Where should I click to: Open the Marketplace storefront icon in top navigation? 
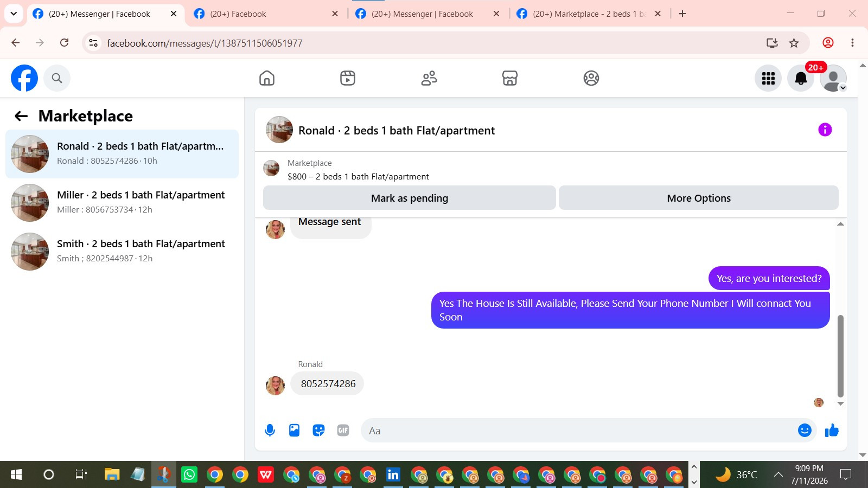(x=510, y=78)
